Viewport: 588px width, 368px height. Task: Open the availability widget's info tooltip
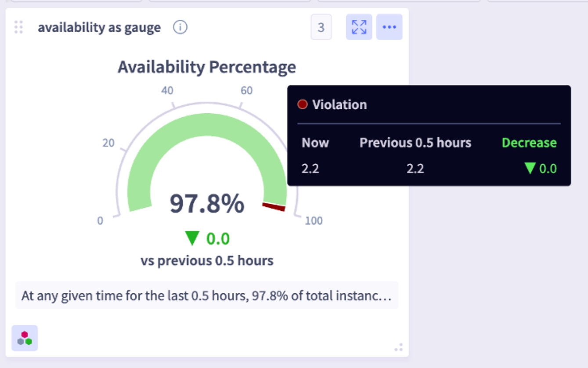coord(180,27)
